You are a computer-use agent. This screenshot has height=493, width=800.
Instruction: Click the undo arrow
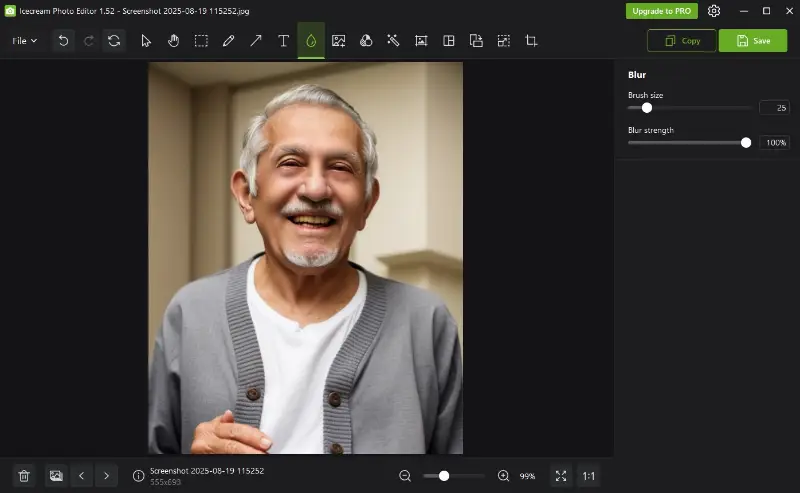64,41
